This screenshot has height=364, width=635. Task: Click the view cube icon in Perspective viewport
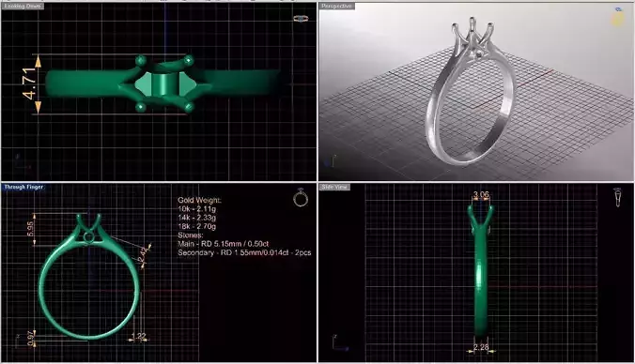point(618,17)
